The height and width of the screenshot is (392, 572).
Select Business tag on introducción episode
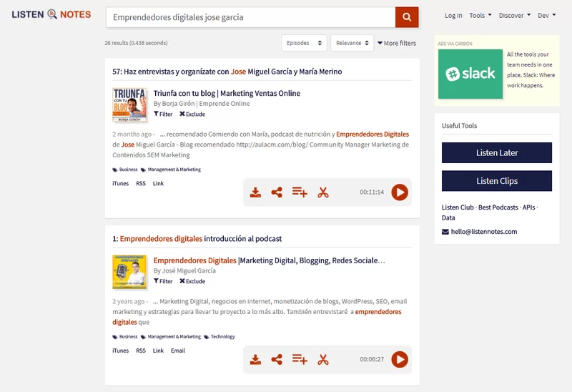[125, 336]
